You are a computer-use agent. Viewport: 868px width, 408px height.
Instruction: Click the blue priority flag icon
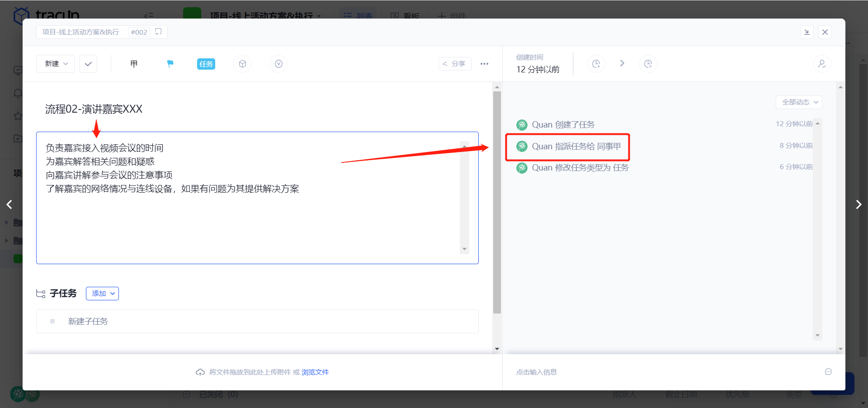click(x=170, y=64)
